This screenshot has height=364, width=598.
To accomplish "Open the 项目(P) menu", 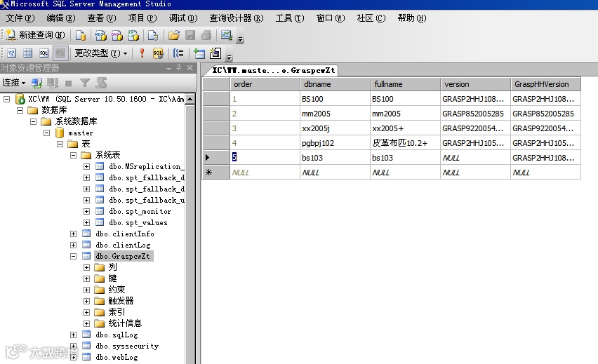I will [x=142, y=18].
